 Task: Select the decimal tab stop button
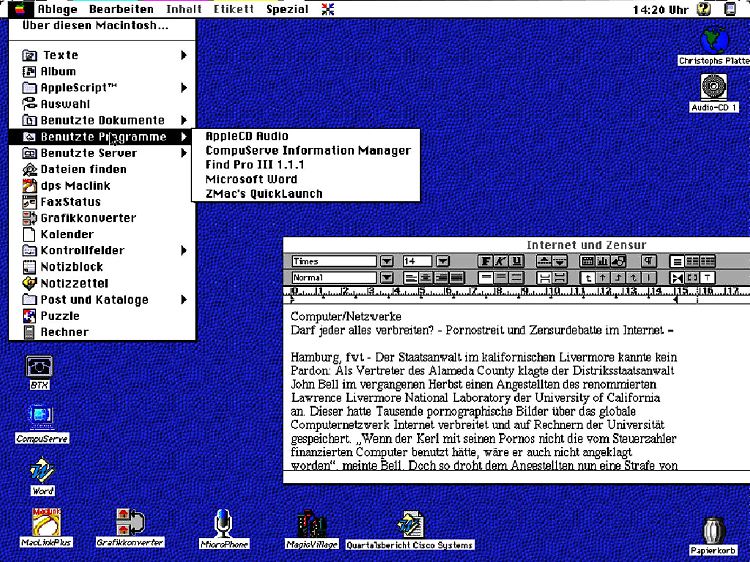[x=634, y=277]
